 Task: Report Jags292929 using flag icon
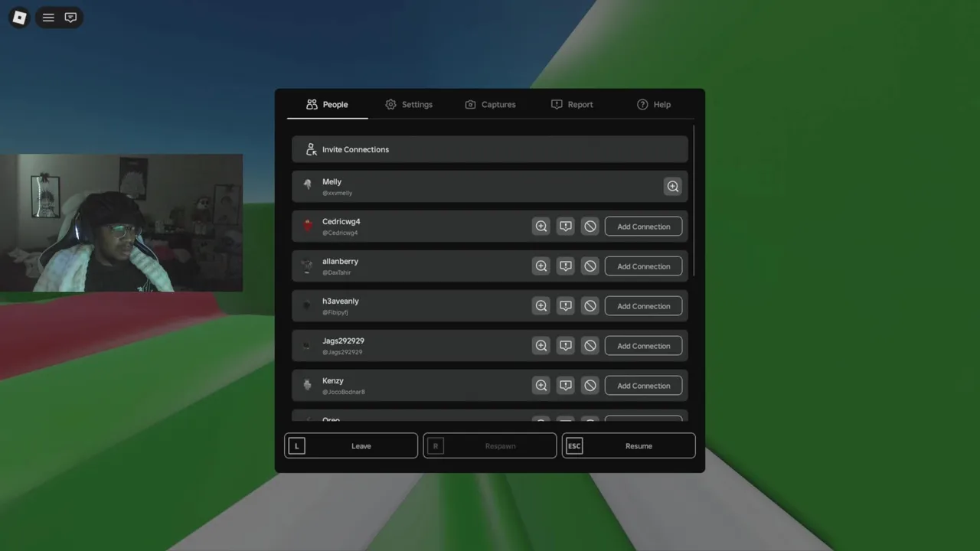[x=566, y=346]
